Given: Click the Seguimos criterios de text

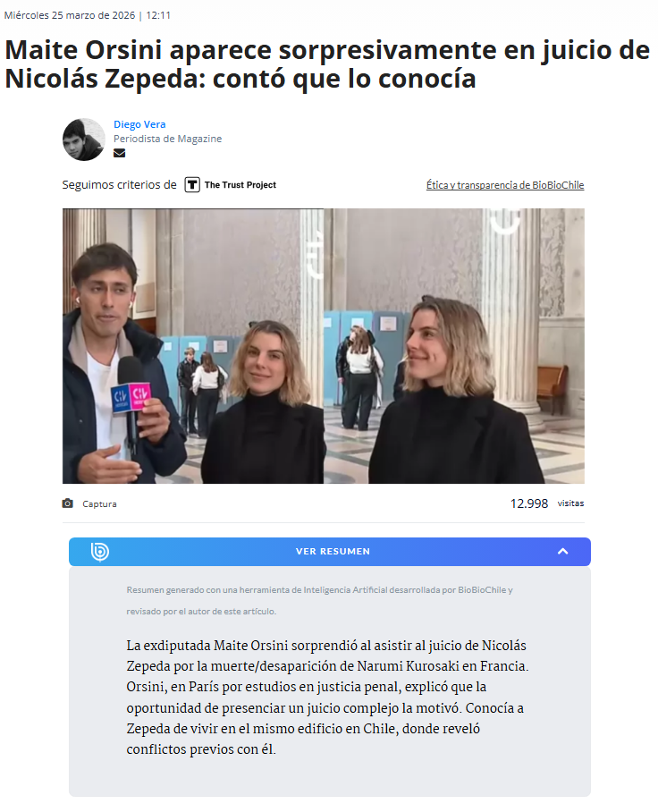Looking at the screenshot, I should pyautogui.click(x=119, y=185).
